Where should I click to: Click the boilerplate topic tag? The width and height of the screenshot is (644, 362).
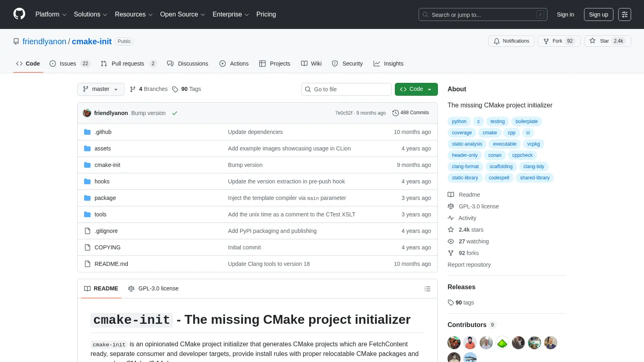coord(526,121)
